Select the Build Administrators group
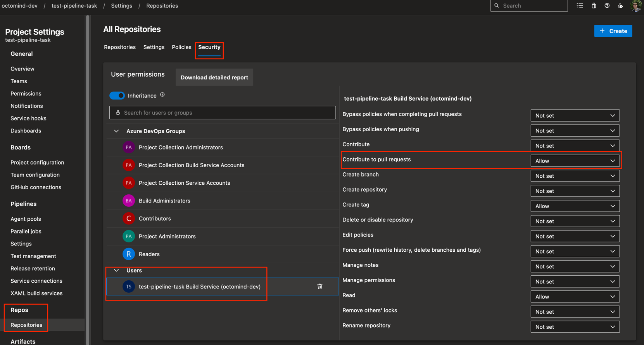This screenshot has width=644, height=345. [x=223, y=201]
